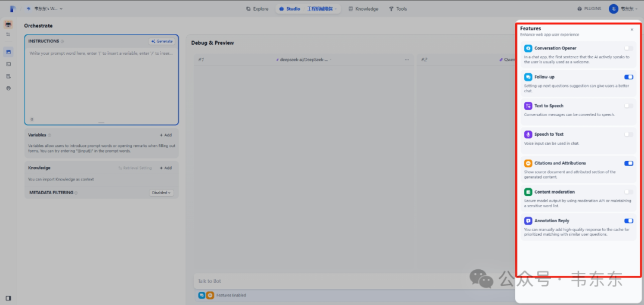Image resolution: width=644 pixels, height=305 pixels.
Task: Expand the Metadata Filtering Disabled dropdown
Action: pos(162,192)
